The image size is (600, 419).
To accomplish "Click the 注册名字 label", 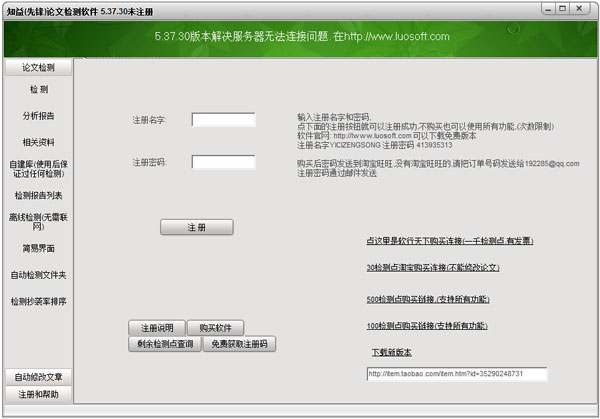I will pyautogui.click(x=149, y=120).
